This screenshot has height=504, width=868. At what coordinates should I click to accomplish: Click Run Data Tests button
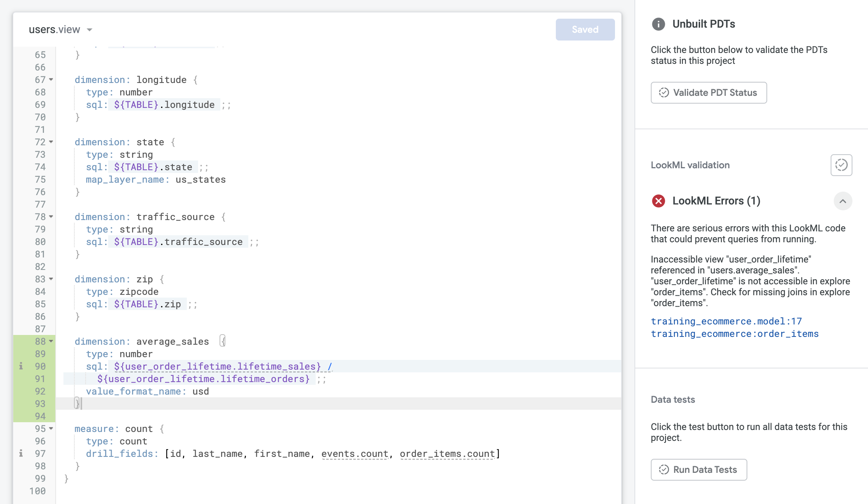point(699,470)
